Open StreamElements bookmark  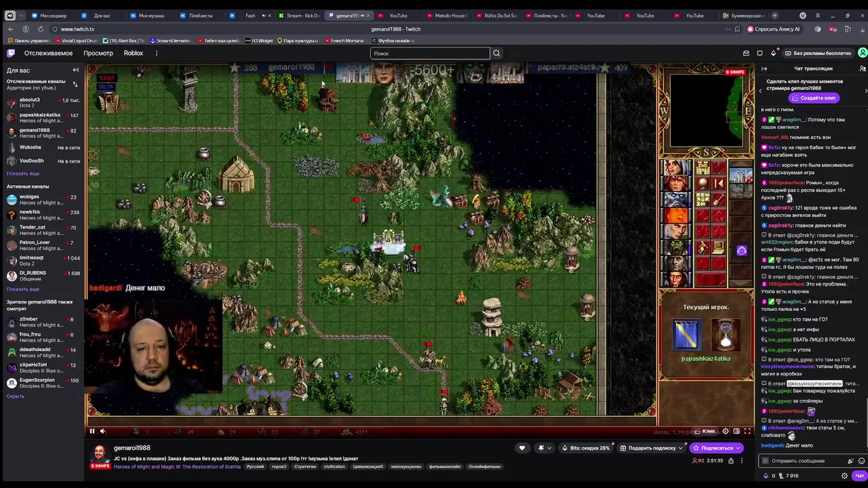coord(170,41)
